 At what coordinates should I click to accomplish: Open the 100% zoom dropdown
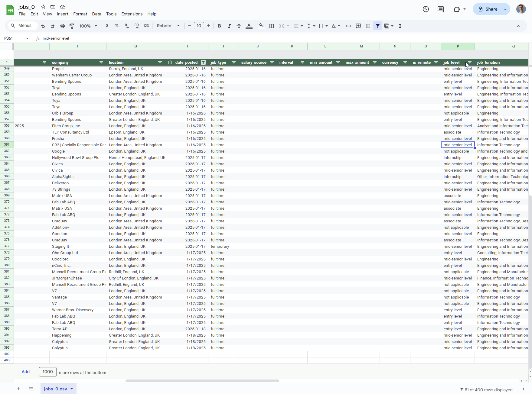88,26
